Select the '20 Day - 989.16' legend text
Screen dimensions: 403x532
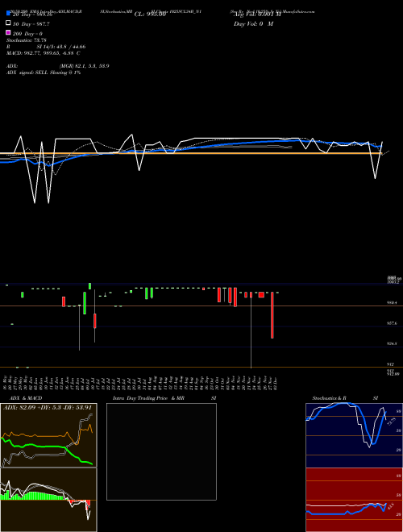point(32,15)
